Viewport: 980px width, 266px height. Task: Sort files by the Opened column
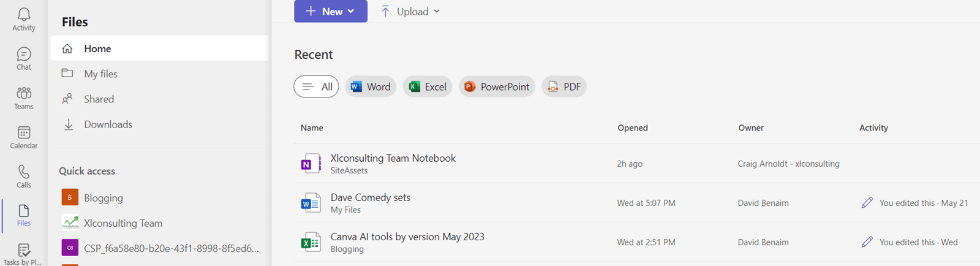pos(632,128)
